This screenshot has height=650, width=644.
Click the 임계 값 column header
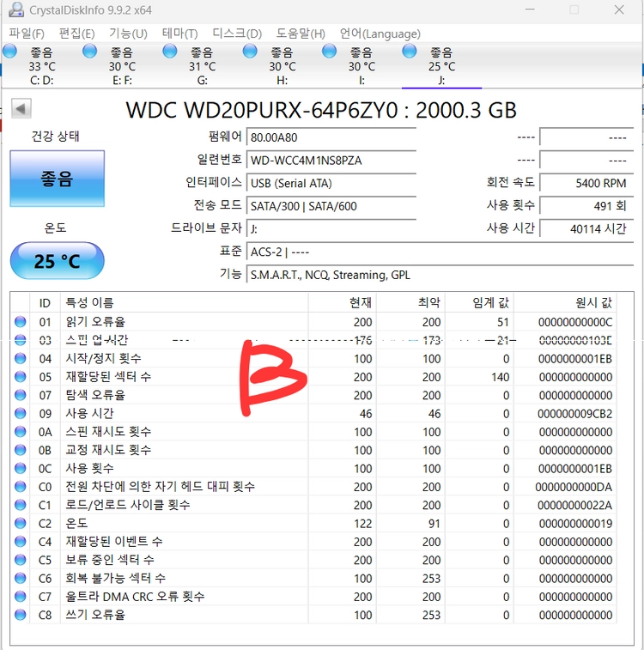[x=479, y=302]
